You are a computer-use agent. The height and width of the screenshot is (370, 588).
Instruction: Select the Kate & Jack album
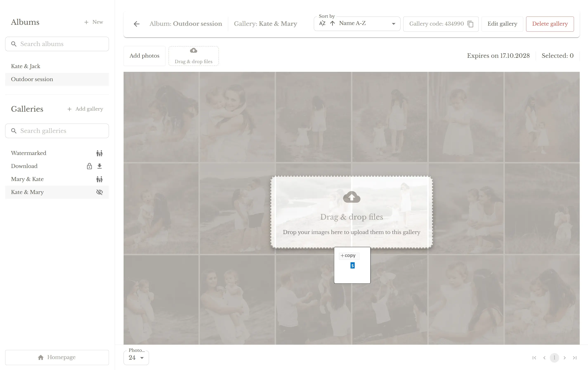pyautogui.click(x=26, y=66)
